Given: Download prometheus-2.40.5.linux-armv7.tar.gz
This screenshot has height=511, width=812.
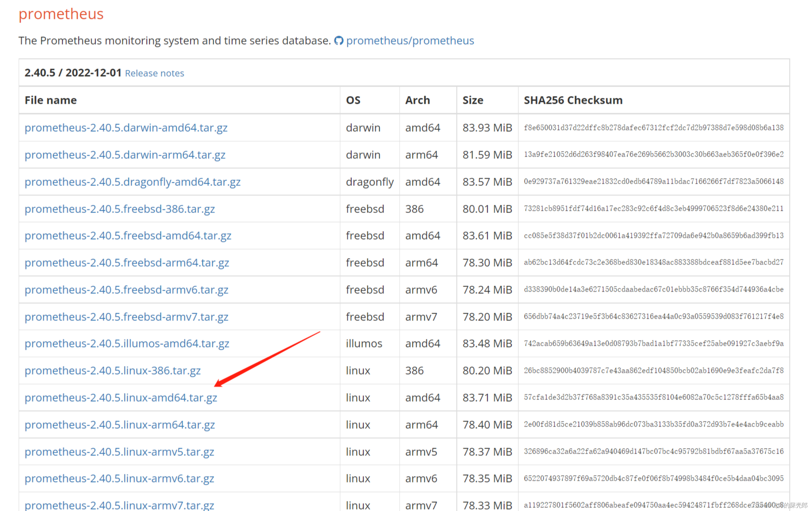Looking at the screenshot, I should pyautogui.click(x=119, y=505).
